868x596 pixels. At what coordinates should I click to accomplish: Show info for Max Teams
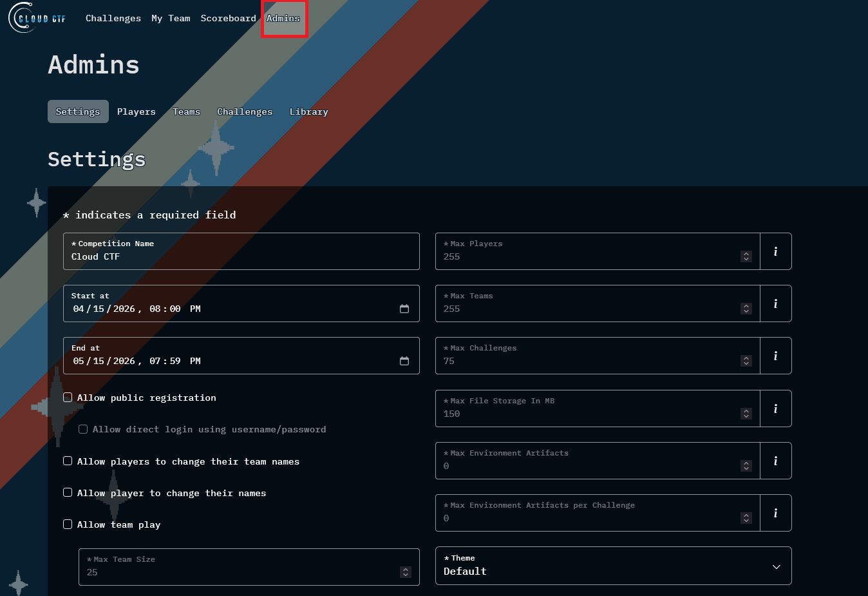tap(776, 303)
